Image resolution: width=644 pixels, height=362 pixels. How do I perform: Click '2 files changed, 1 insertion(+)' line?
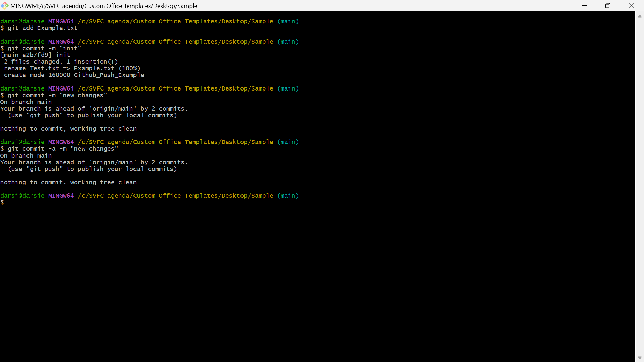point(61,62)
